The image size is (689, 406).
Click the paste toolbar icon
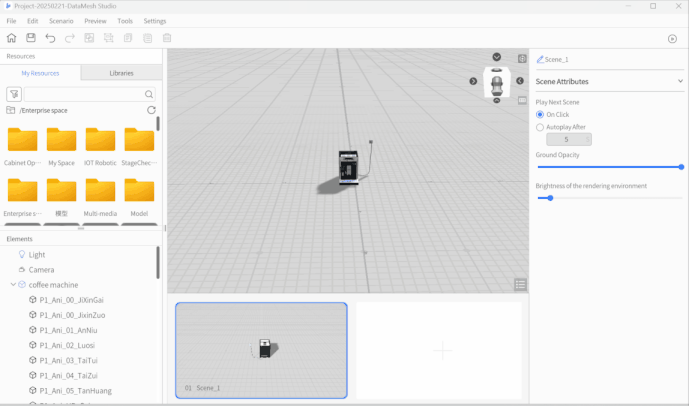pos(148,38)
